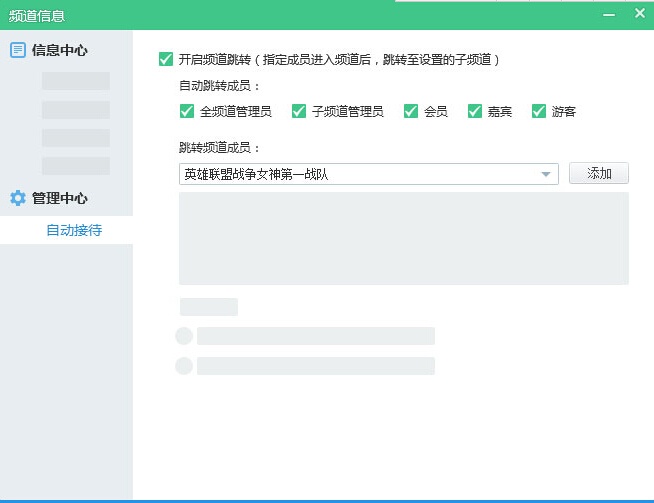
Task: Toggle the 子频道管理员 checkbox
Action: click(299, 111)
